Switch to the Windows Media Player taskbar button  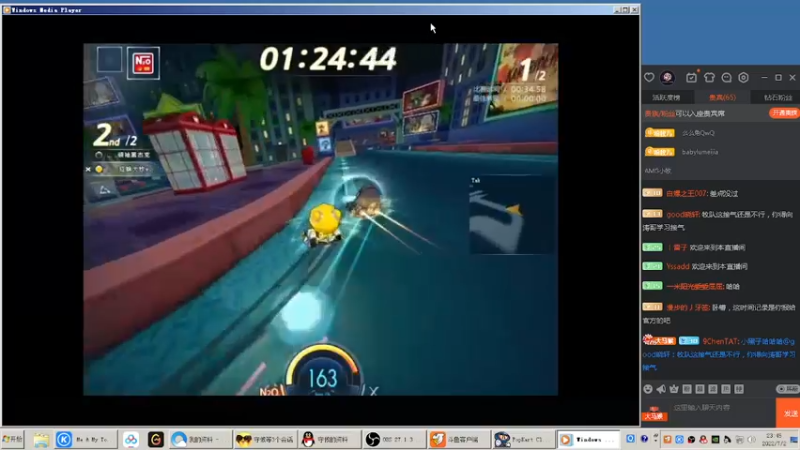pos(588,439)
